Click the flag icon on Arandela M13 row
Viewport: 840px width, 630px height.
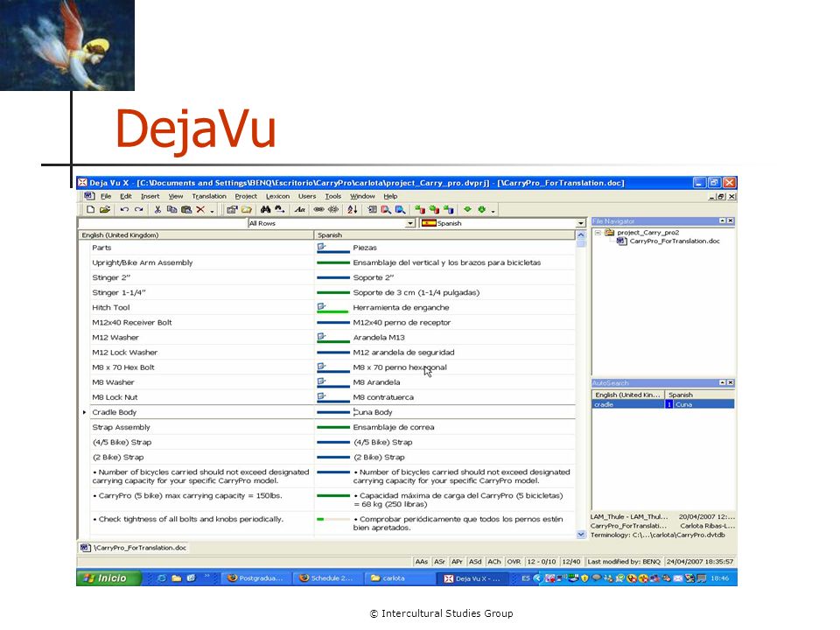point(321,337)
